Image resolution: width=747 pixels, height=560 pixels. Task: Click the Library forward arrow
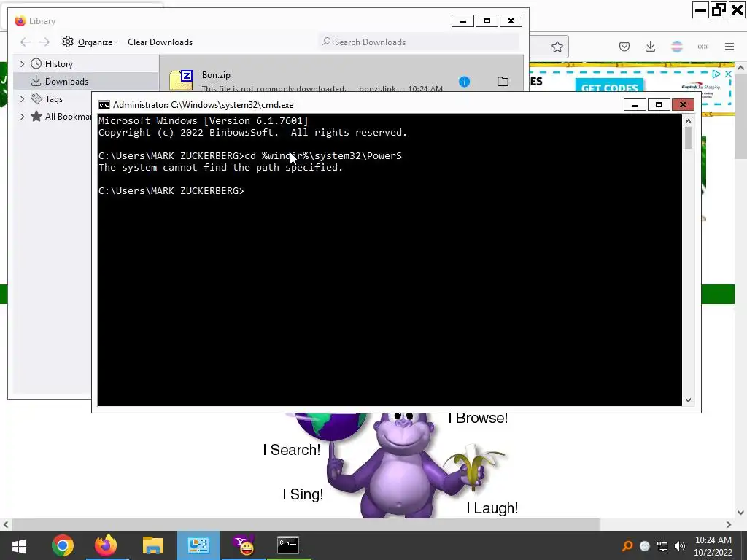tap(44, 42)
